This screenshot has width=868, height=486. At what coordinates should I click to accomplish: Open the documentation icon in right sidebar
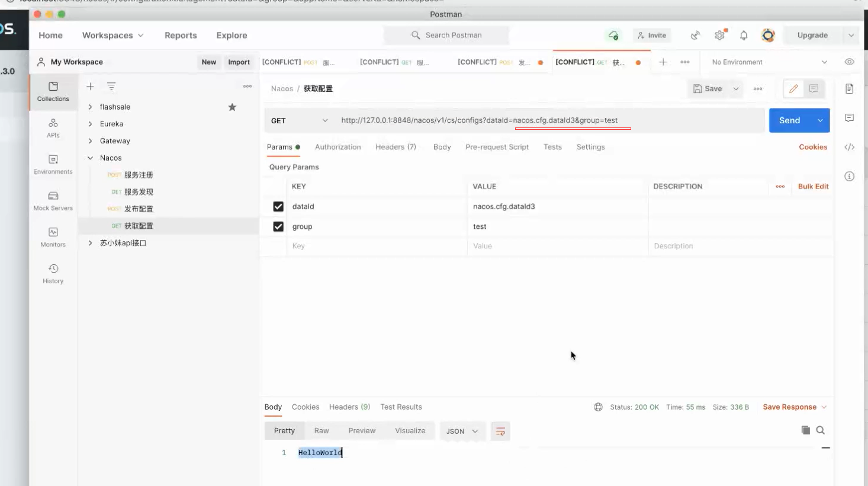pos(850,89)
